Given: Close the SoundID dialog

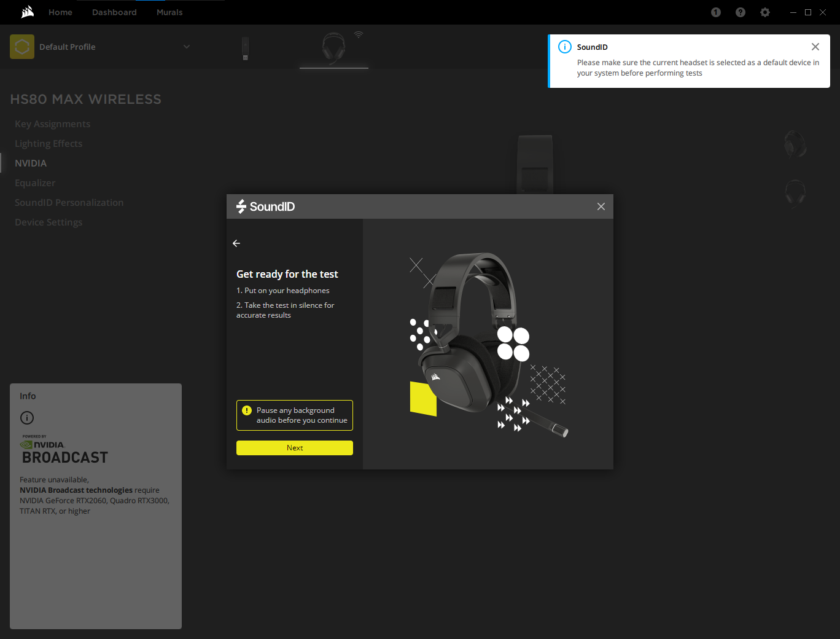Looking at the screenshot, I should 601,206.
